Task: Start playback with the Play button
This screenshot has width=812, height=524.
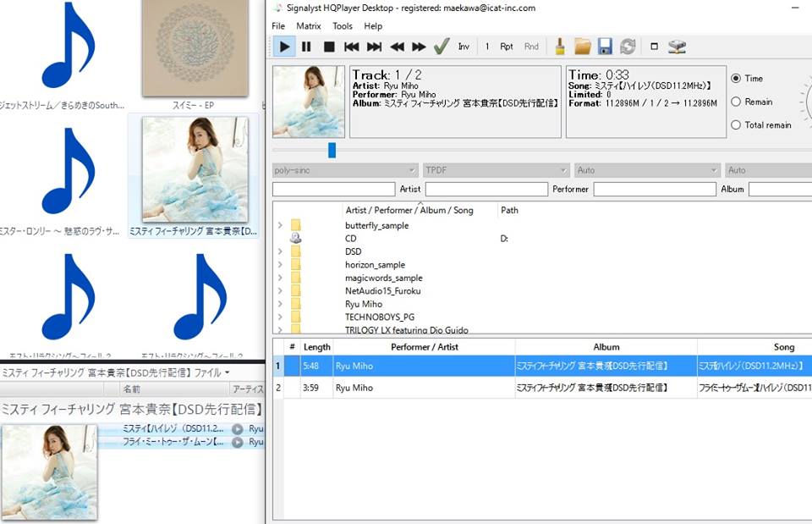Action: [284, 47]
